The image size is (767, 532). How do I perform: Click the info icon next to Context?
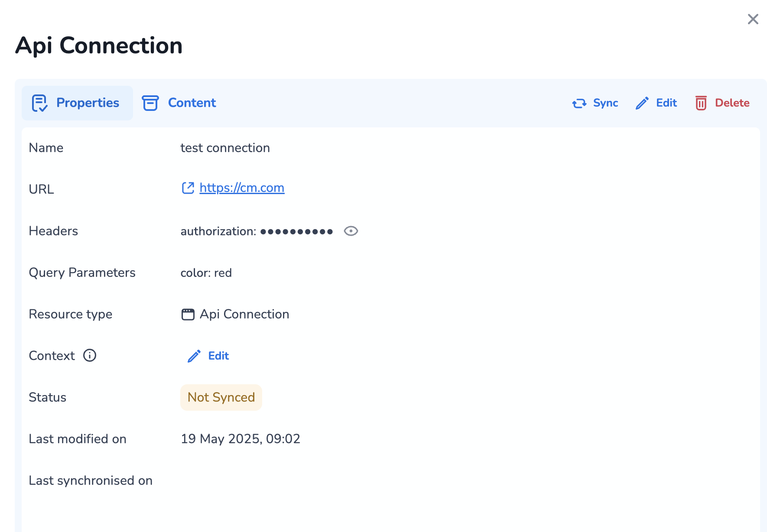click(90, 356)
